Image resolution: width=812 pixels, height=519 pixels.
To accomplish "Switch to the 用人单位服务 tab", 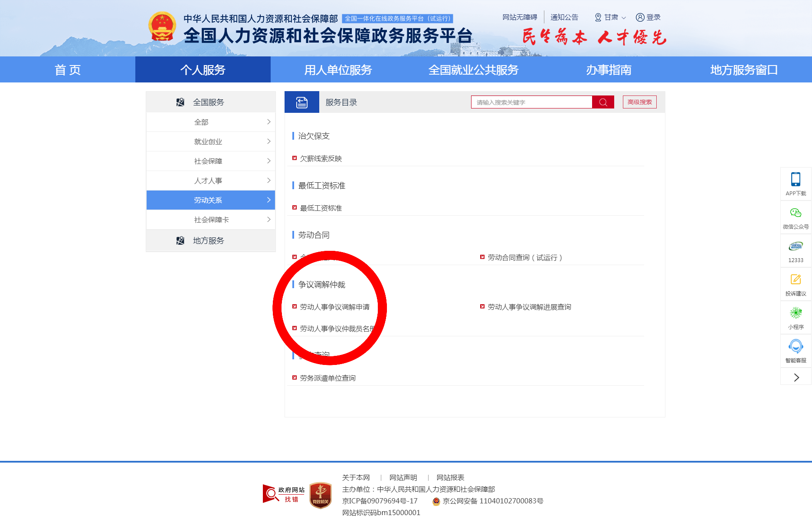I will pyautogui.click(x=338, y=70).
